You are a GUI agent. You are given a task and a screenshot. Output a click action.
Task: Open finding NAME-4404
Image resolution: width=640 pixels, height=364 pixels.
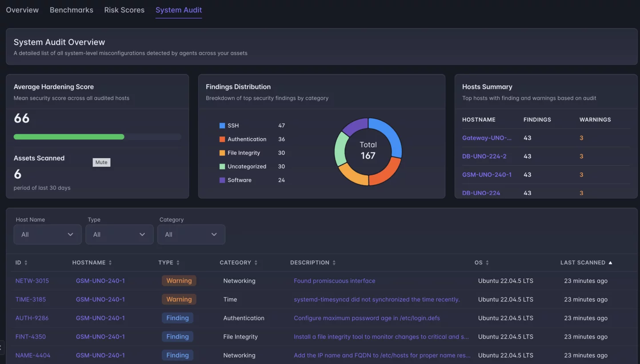[33, 356]
